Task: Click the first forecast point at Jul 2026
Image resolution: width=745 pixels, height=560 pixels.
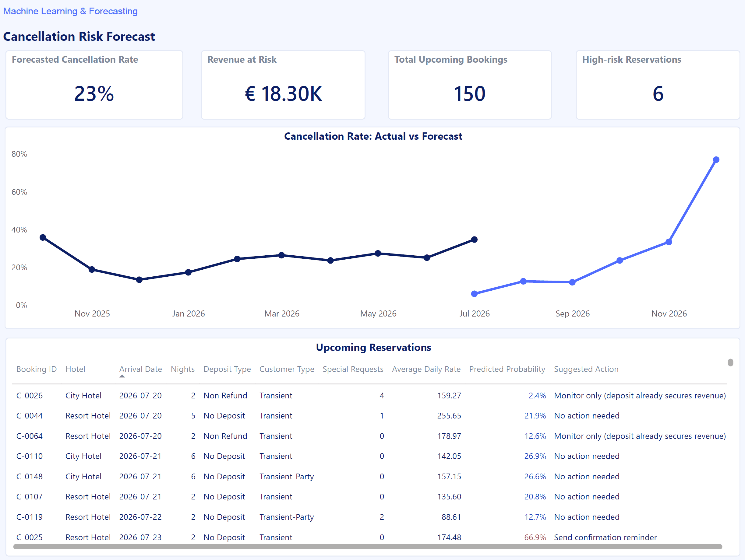Action: tap(474, 294)
